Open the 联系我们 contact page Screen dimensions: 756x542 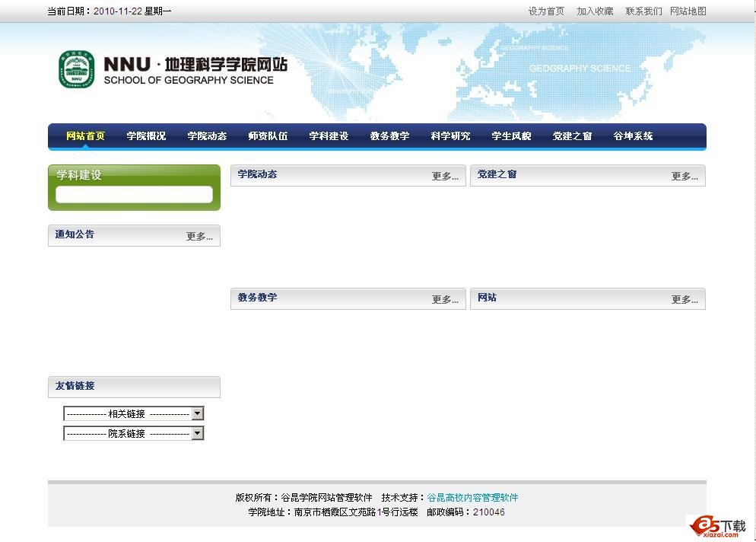coord(643,11)
